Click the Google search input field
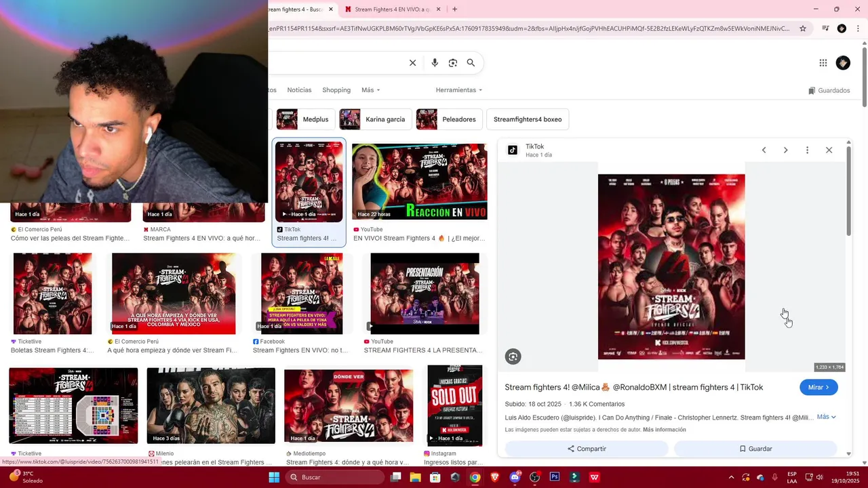 click(x=336, y=63)
